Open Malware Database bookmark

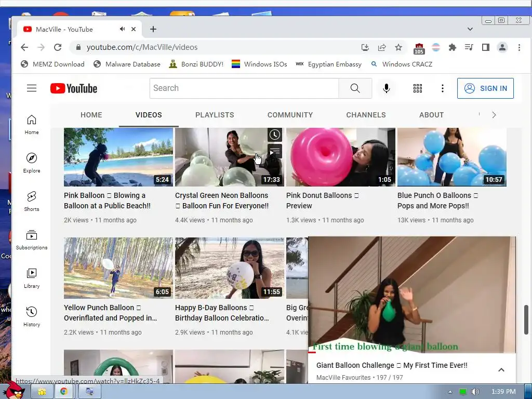click(127, 64)
